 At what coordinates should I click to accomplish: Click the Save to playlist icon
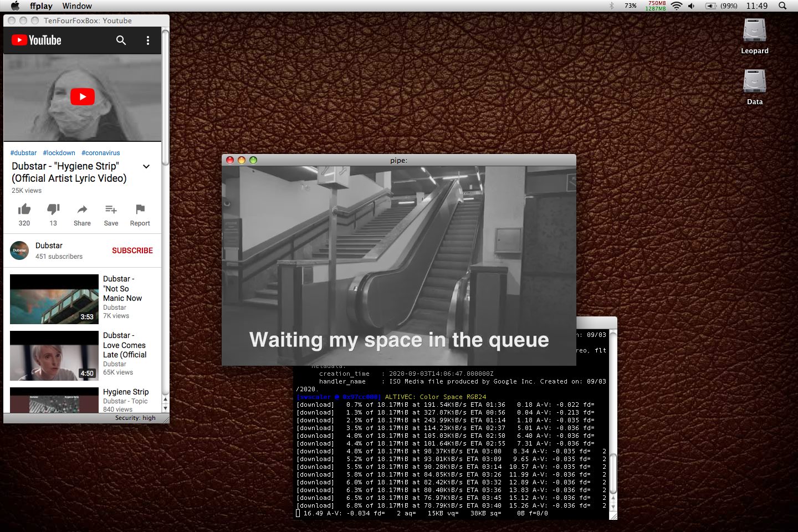111,209
